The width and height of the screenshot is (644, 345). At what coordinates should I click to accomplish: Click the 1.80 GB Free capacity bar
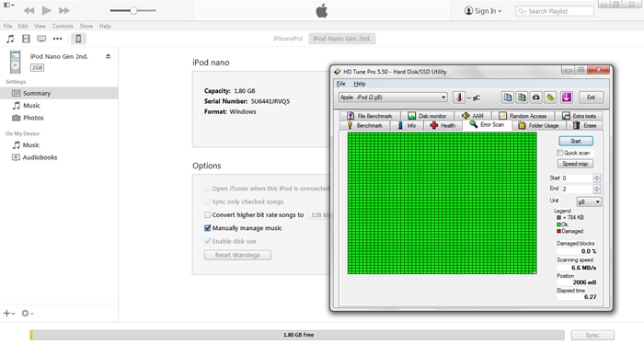297,335
